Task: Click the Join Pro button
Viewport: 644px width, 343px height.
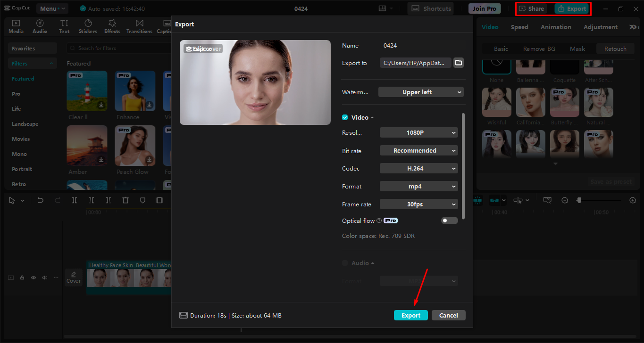Action: click(x=484, y=8)
